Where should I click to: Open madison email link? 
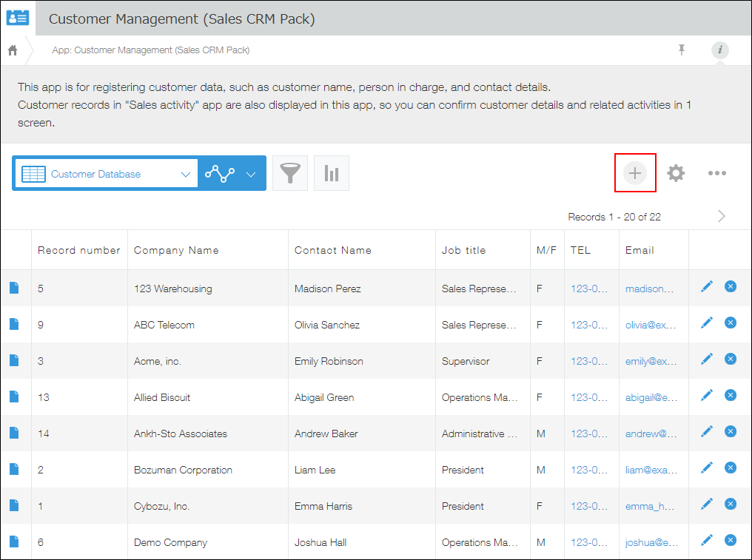[x=649, y=289]
